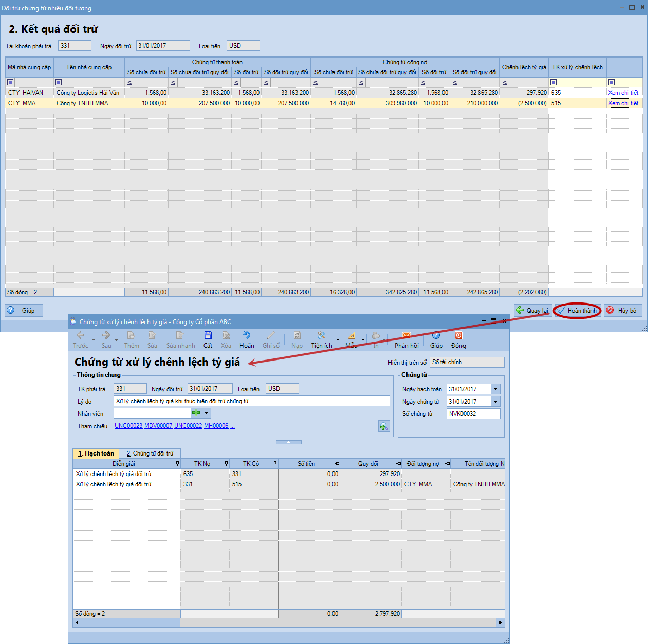Click the Phản hồi feedback envelope icon

point(406,336)
